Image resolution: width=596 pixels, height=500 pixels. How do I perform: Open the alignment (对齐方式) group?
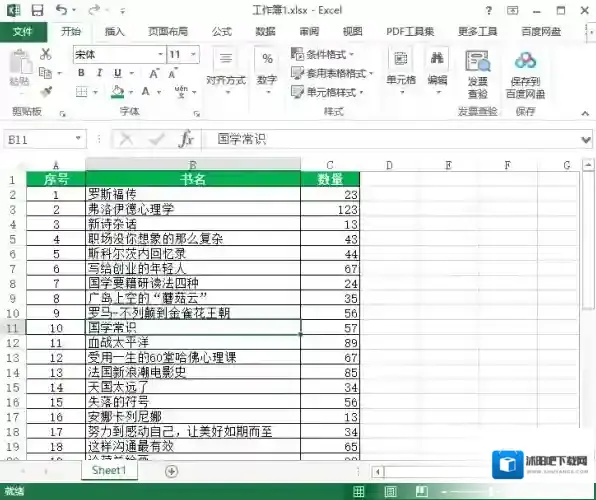click(x=226, y=70)
